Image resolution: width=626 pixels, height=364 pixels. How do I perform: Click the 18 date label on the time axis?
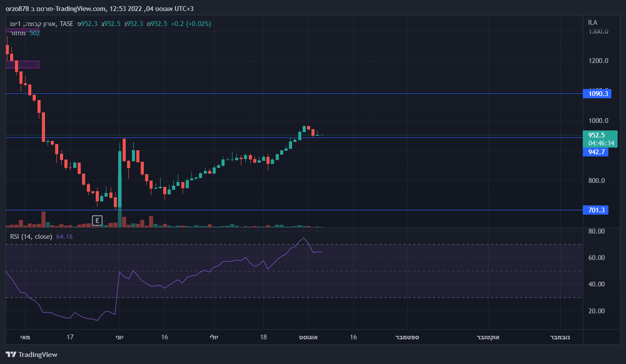click(x=264, y=337)
